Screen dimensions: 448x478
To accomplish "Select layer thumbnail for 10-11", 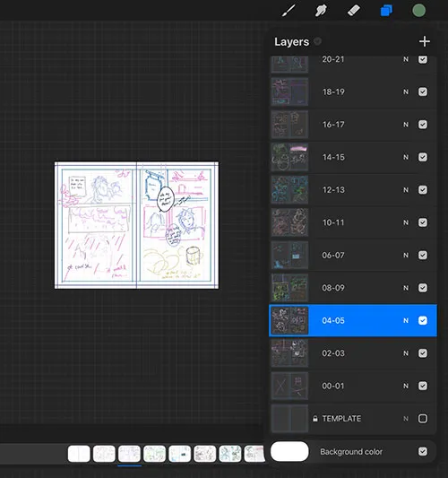I will (x=289, y=222).
